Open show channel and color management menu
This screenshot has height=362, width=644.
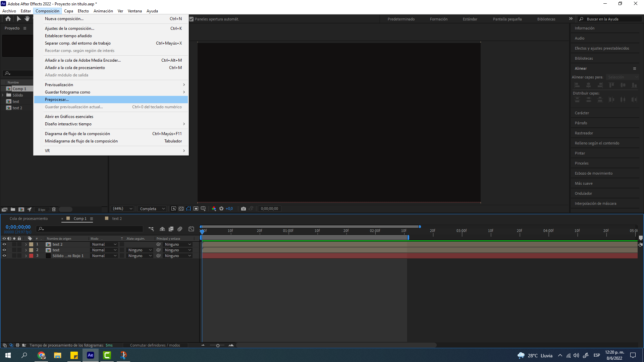point(214,208)
